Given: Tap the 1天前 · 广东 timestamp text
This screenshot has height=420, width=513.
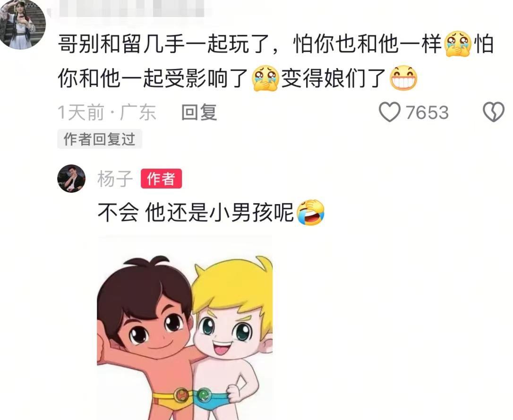Looking at the screenshot, I should (x=107, y=112).
